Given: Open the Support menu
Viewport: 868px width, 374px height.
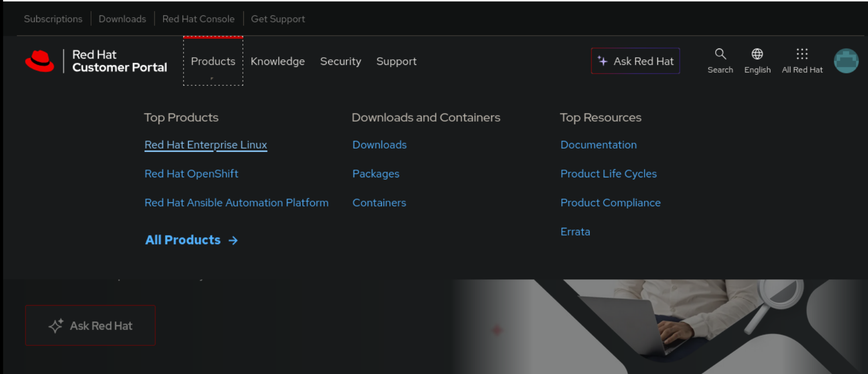Looking at the screenshot, I should point(396,61).
